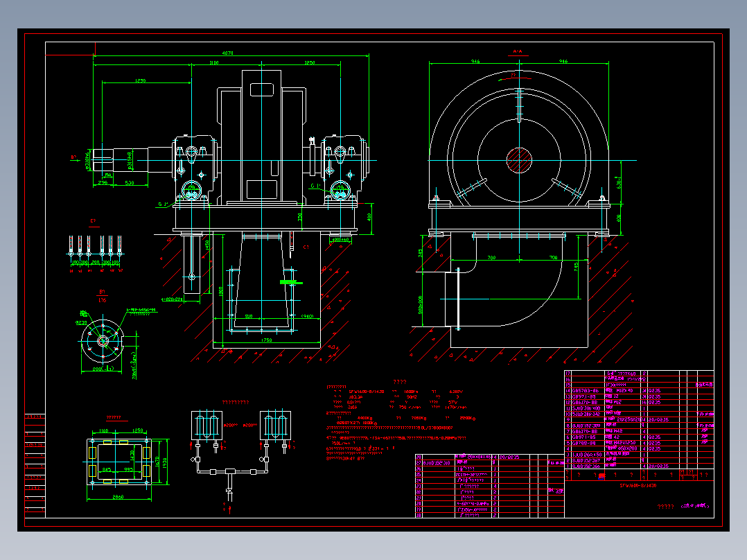Select the GB6170-88 entry in row 12
This screenshot has height=560, width=747.
pos(585,402)
